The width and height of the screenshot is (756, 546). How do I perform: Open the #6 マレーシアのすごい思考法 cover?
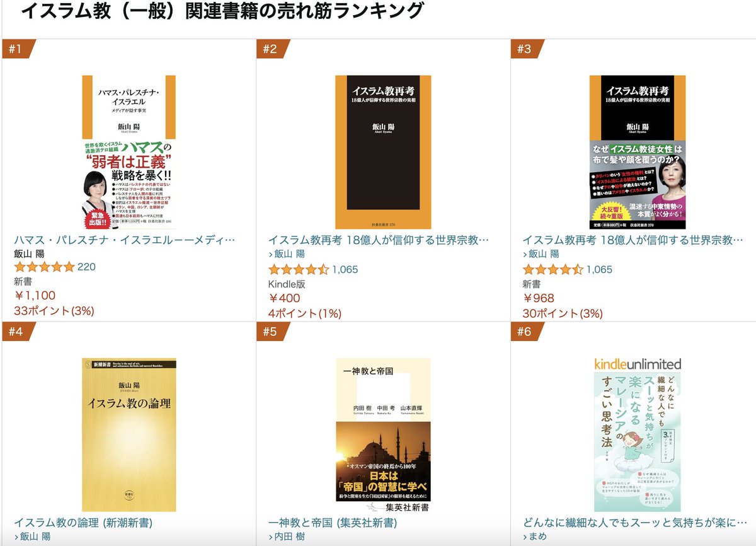click(638, 435)
